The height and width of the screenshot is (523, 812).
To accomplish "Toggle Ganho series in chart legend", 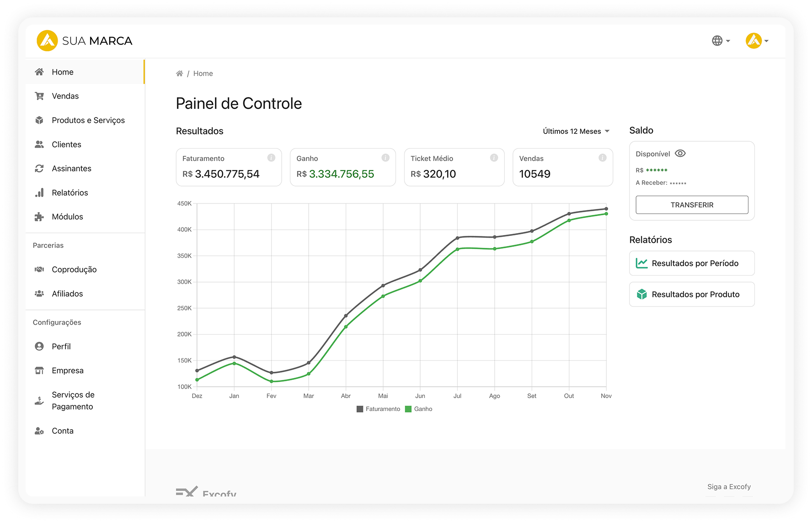I will click(x=418, y=409).
